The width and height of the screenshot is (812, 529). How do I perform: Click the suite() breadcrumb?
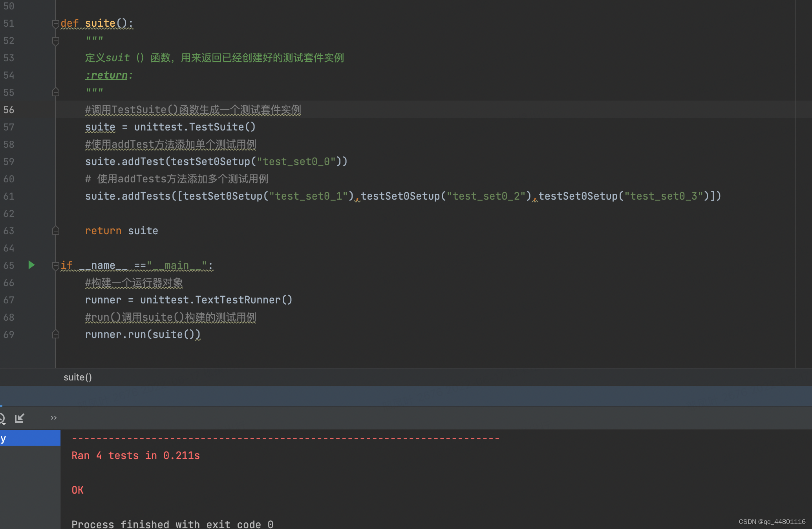[78, 377]
